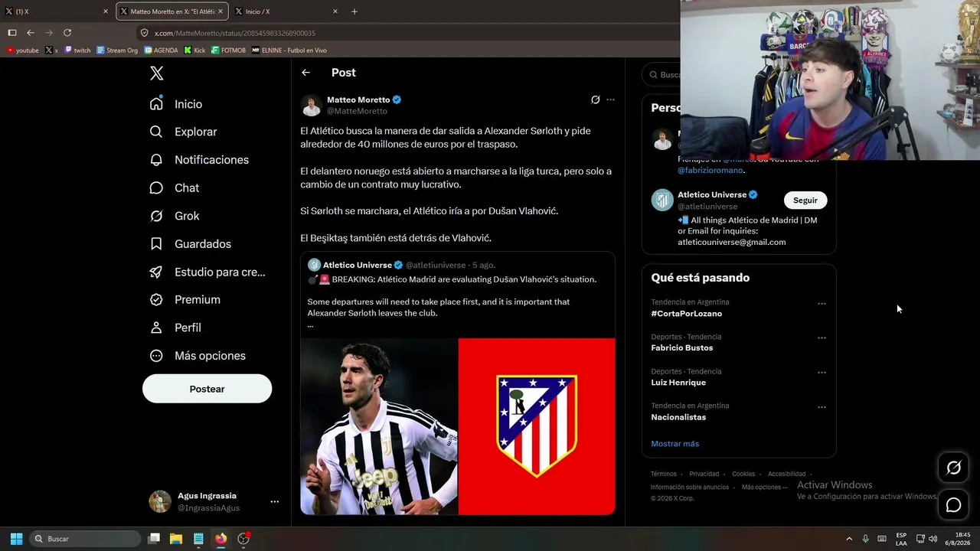This screenshot has width=980, height=551.
Task: Close the Matteo Moretto browser tab
Action: click(220, 11)
